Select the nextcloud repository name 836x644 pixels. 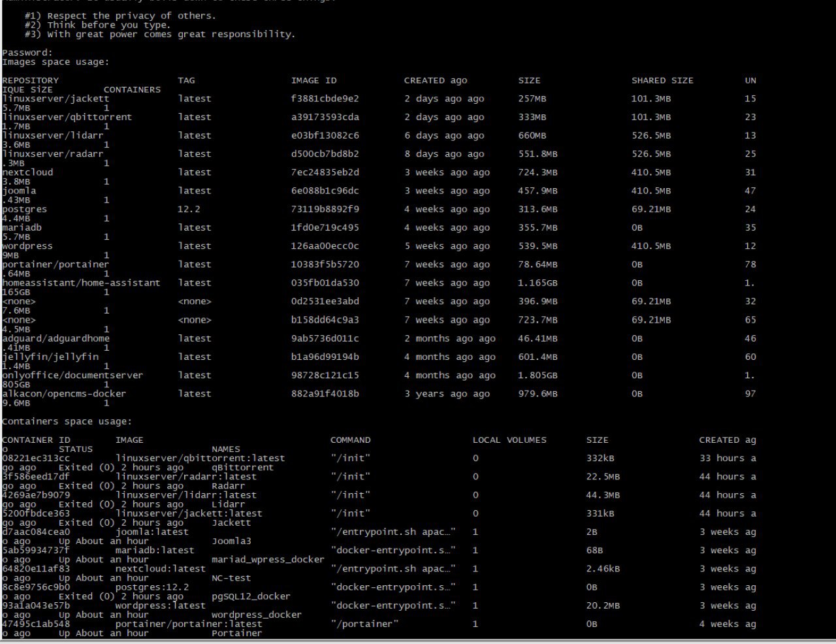(27, 172)
